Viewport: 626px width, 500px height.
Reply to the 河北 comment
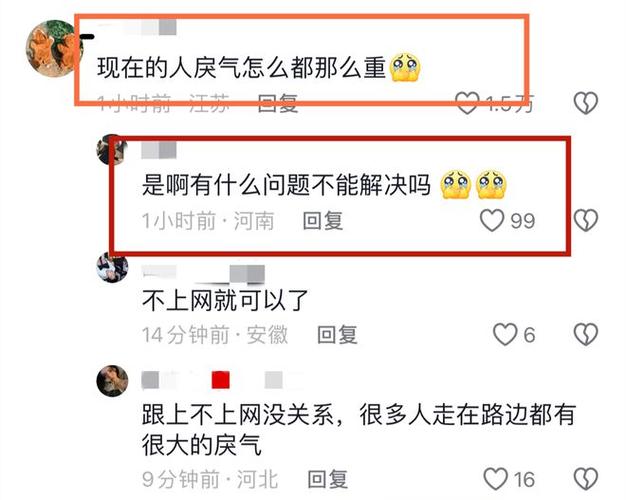point(327,479)
